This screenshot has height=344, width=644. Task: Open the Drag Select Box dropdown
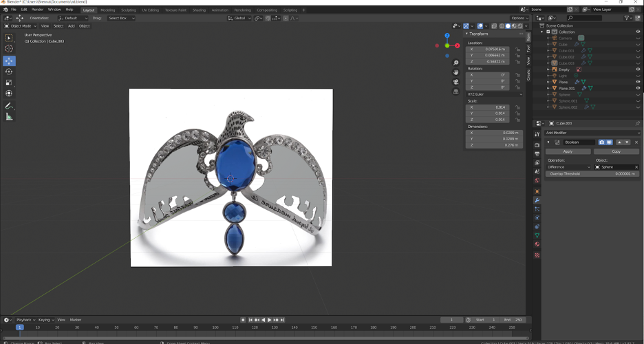[x=121, y=18]
